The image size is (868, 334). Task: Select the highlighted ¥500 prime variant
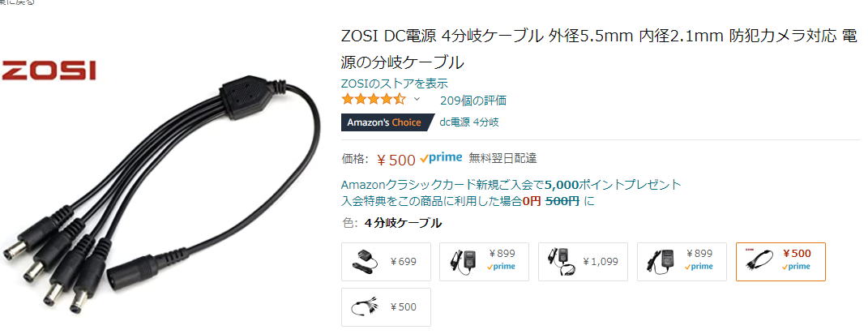pyautogui.click(x=780, y=261)
